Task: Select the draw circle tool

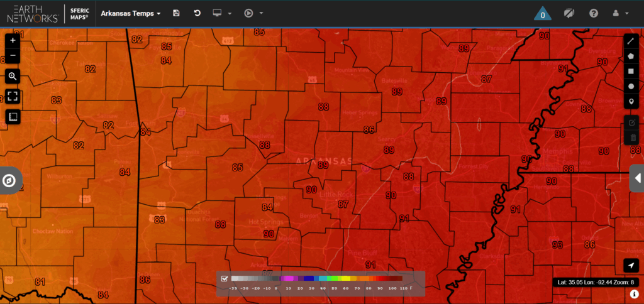Action: tap(631, 86)
